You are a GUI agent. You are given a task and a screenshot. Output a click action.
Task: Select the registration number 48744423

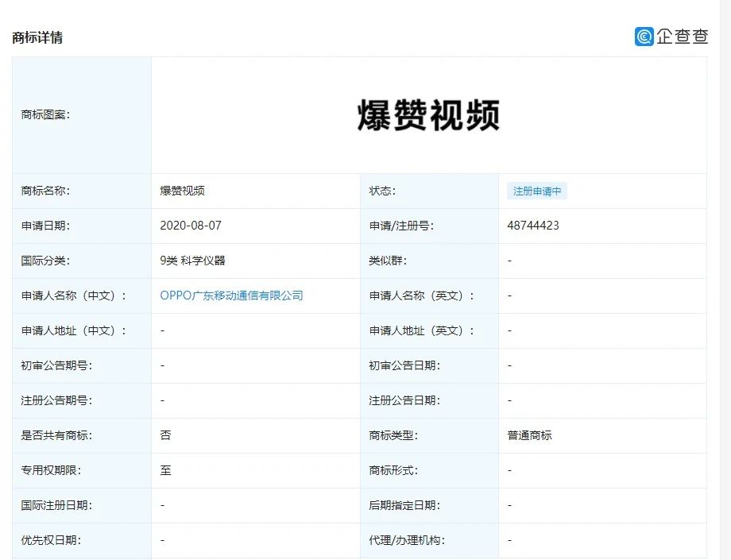533,226
